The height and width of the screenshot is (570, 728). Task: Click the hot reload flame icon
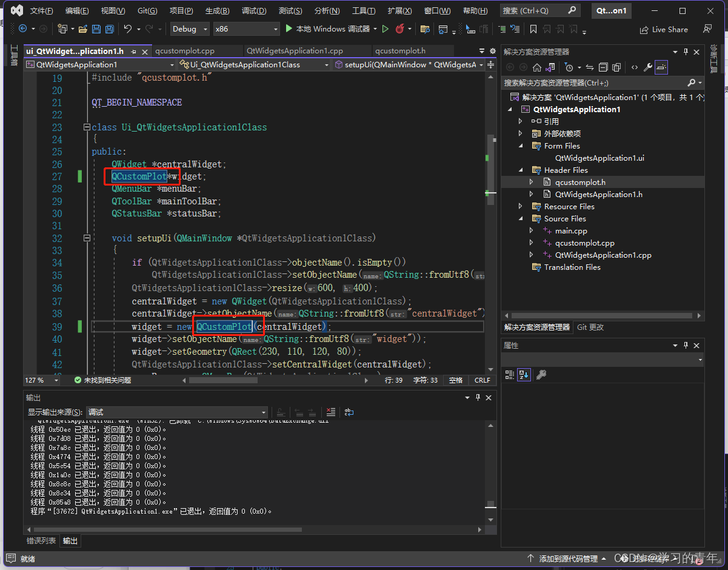400,29
